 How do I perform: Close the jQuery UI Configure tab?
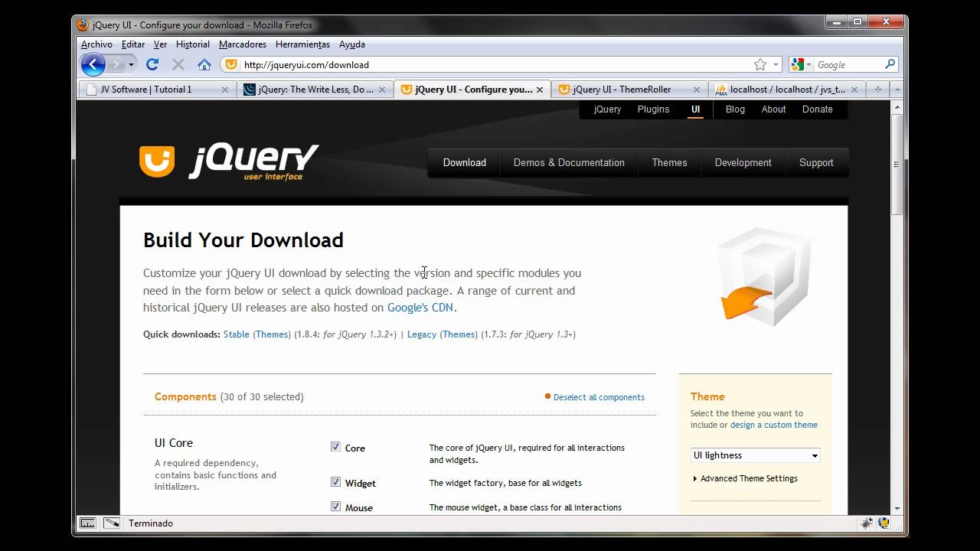click(540, 90)
